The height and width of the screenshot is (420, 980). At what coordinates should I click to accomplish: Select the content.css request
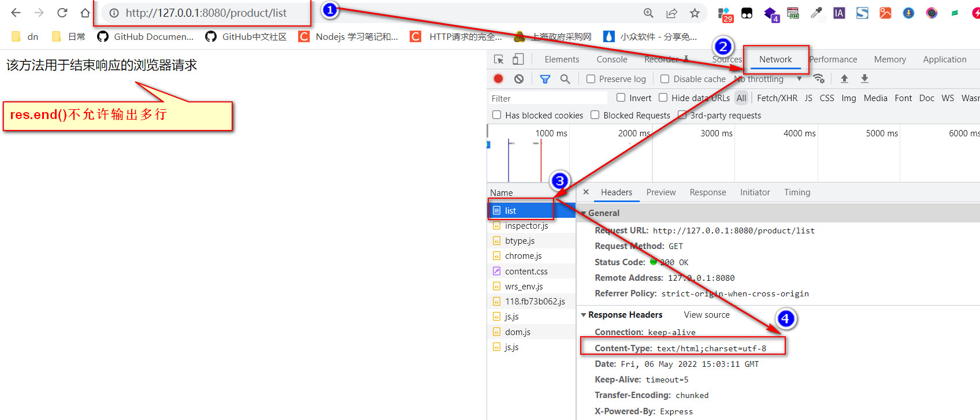click(532, 271)
